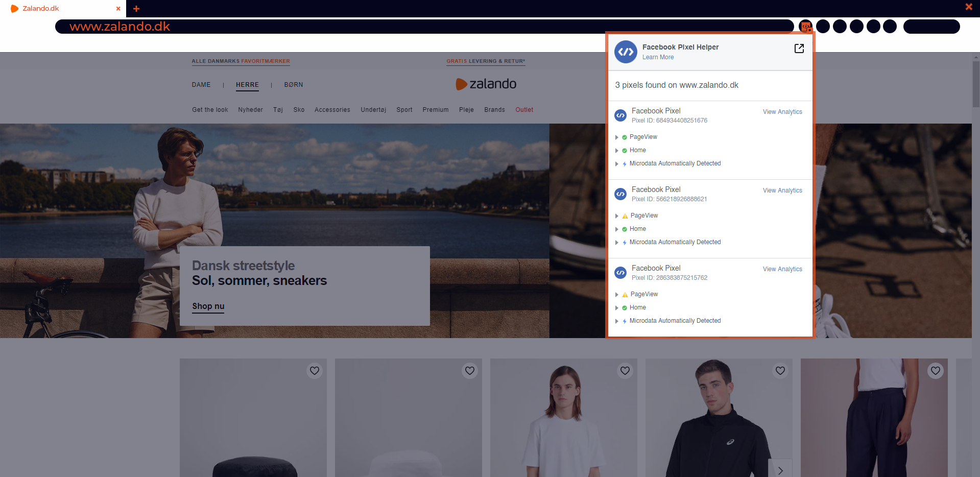Open the Premium menu
This screenshot has width=980, height=477.
436,110
